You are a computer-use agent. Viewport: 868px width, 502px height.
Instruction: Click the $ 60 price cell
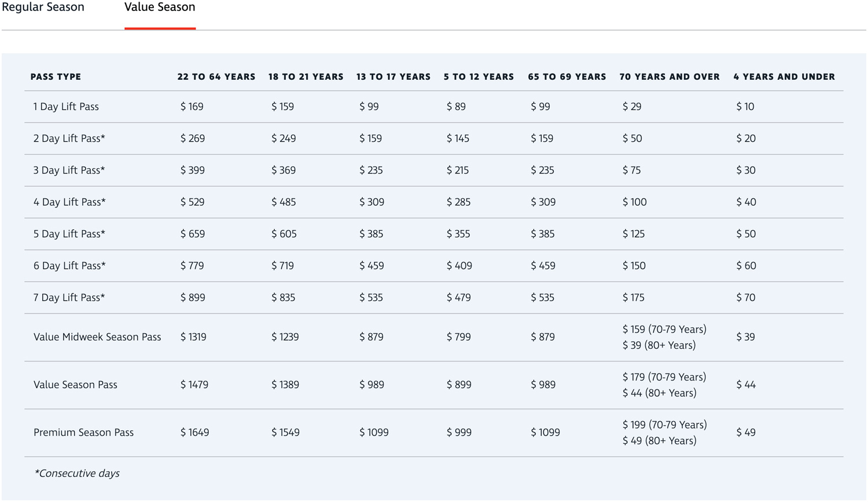click(746, 266)
